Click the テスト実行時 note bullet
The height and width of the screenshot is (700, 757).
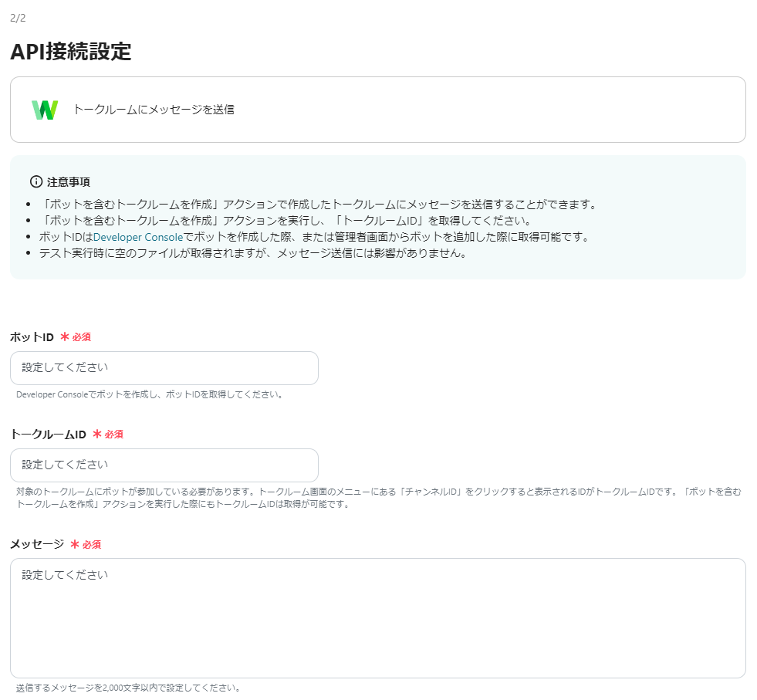[252, 253]
